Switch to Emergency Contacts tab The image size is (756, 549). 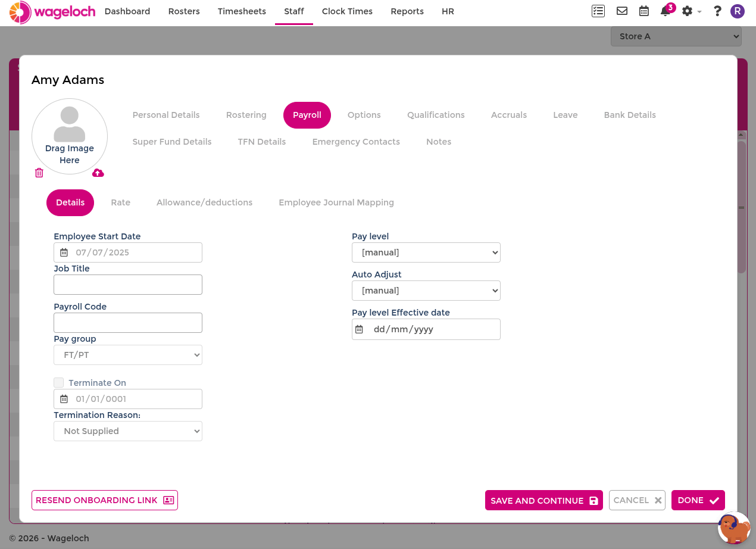[356, 142]
